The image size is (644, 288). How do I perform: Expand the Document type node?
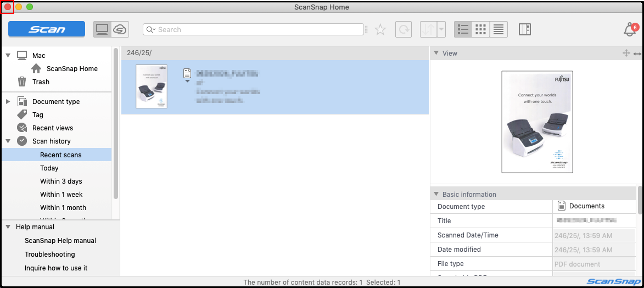8,101
